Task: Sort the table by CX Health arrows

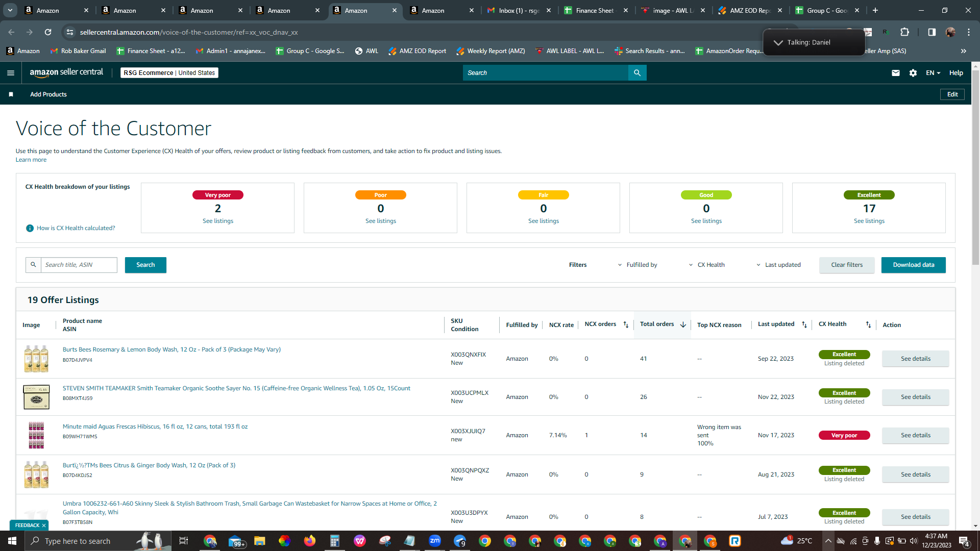Action: [868, 324]
